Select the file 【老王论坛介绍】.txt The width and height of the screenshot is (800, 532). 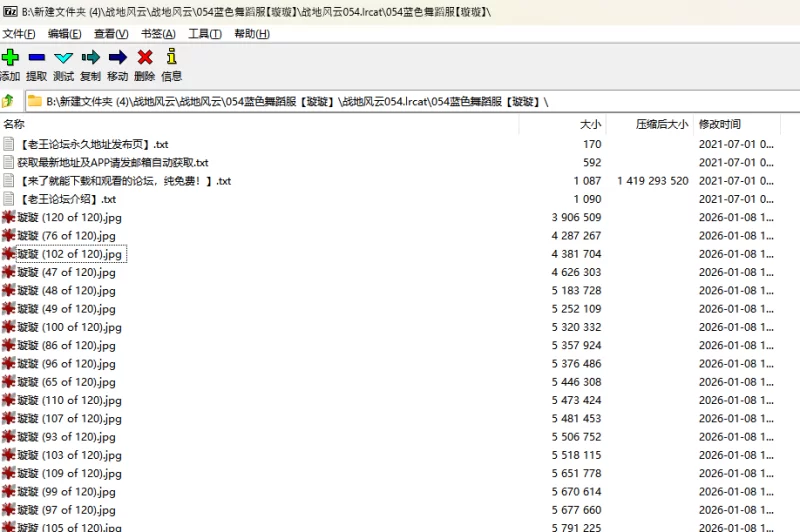click(x=67, y=199)
